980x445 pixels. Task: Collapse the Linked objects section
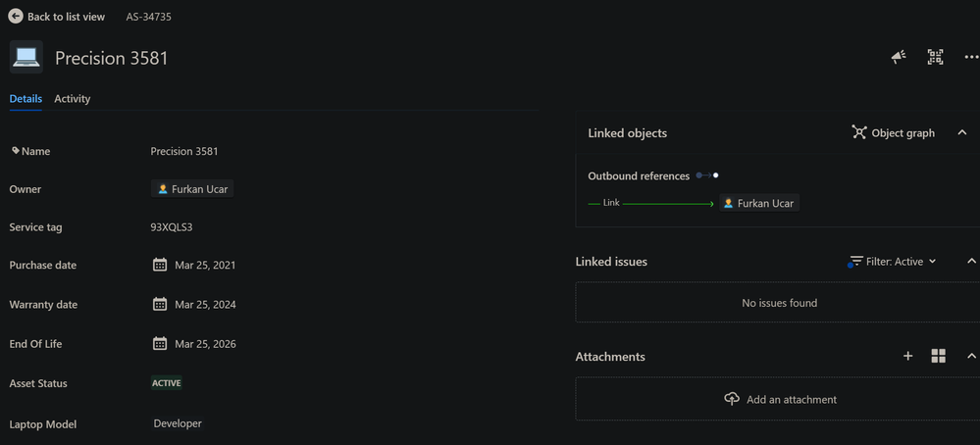[x=962, y=132]
